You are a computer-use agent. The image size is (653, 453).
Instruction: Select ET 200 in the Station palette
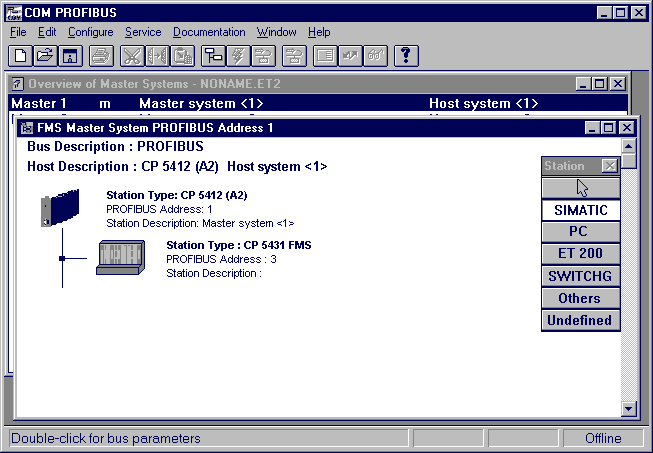coord(581,254)
